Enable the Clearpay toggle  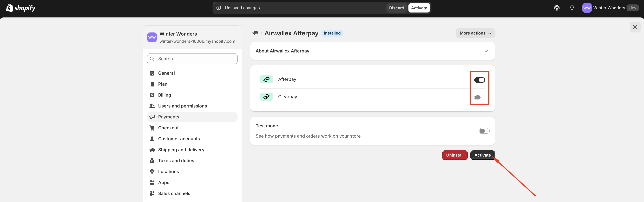479,97
